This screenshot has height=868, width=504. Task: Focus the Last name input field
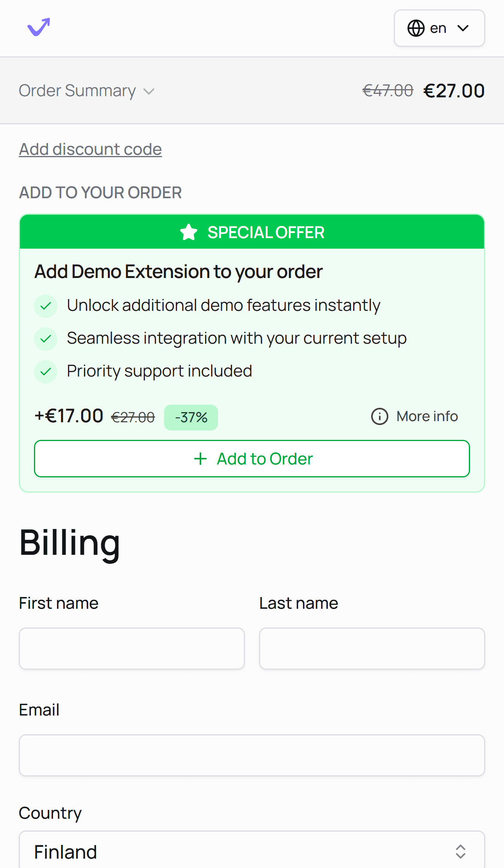point(372,648)
